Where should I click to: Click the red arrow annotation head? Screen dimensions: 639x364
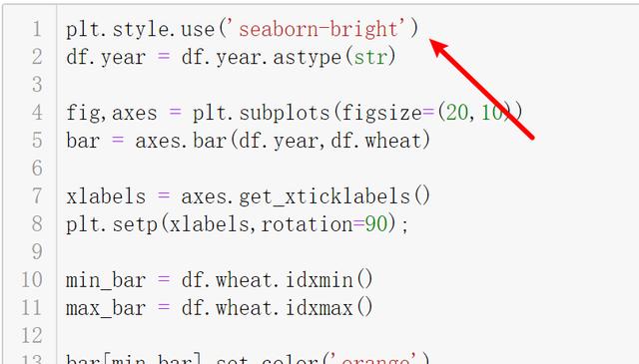tap(440, 48)
